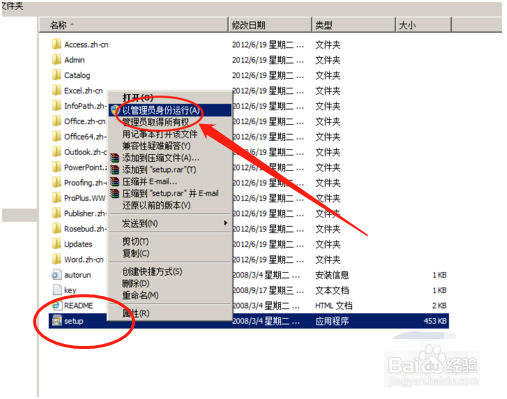
Task: Choose 用记事本打开该文件
Action: coord(171,134)
